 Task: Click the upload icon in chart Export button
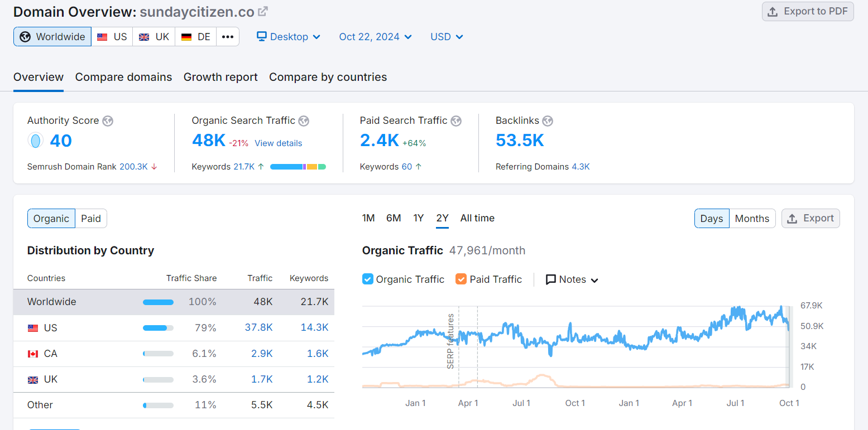click(792, 219)
